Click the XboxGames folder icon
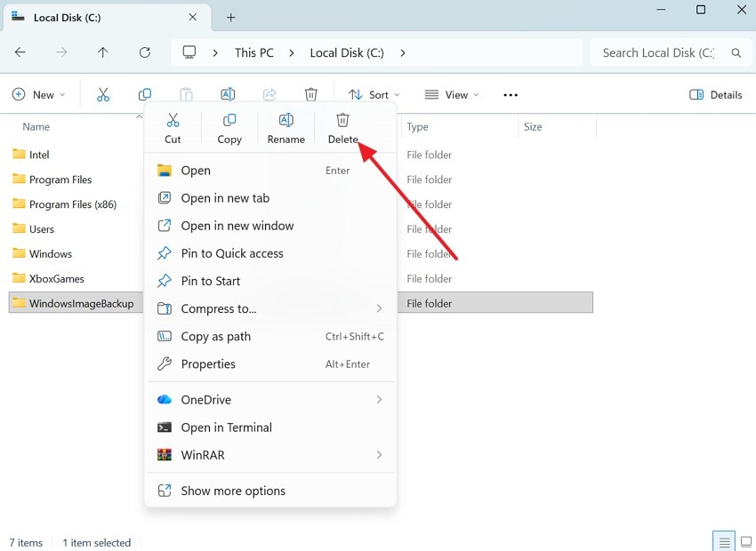This screenshot has height=551, width=756. (19, 278)
